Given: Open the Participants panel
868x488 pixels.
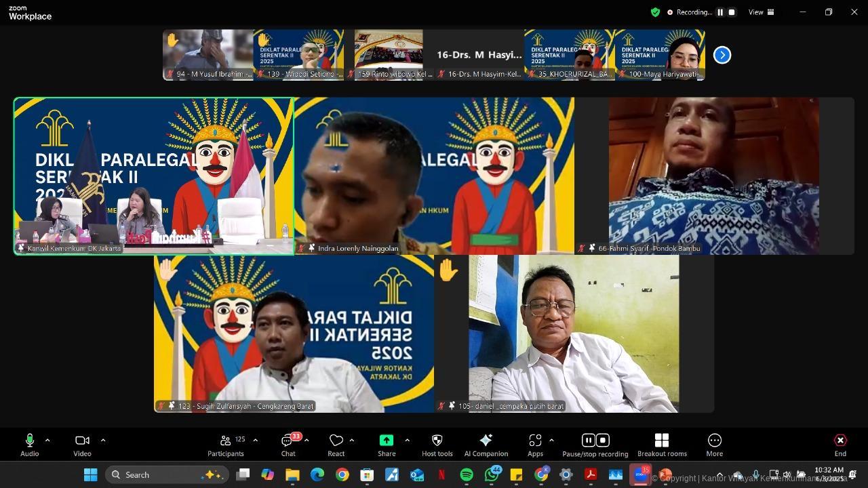Looking at the screenshot, I should coord(226,445).
